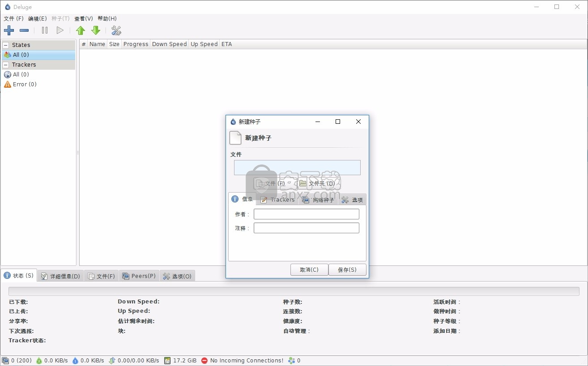
Task: Select Error (0) tracker filter
Action: 38,84
